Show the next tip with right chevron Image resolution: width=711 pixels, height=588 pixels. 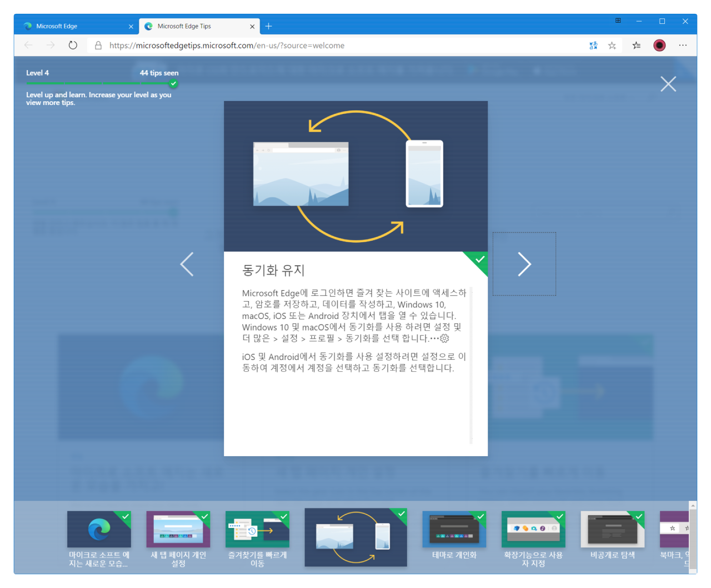pos(524,264)
